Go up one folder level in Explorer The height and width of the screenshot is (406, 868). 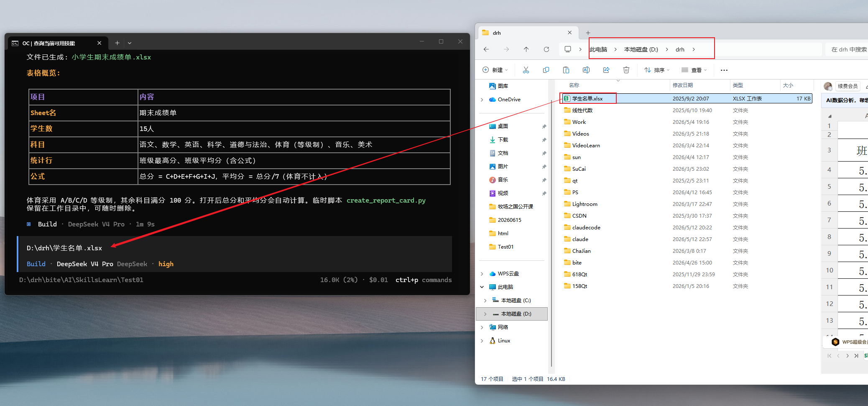click(526, 49)
